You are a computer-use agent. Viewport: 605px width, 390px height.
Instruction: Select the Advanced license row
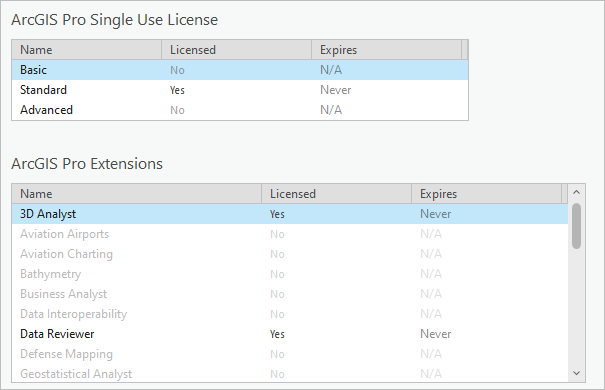click(x=240, y=110)
